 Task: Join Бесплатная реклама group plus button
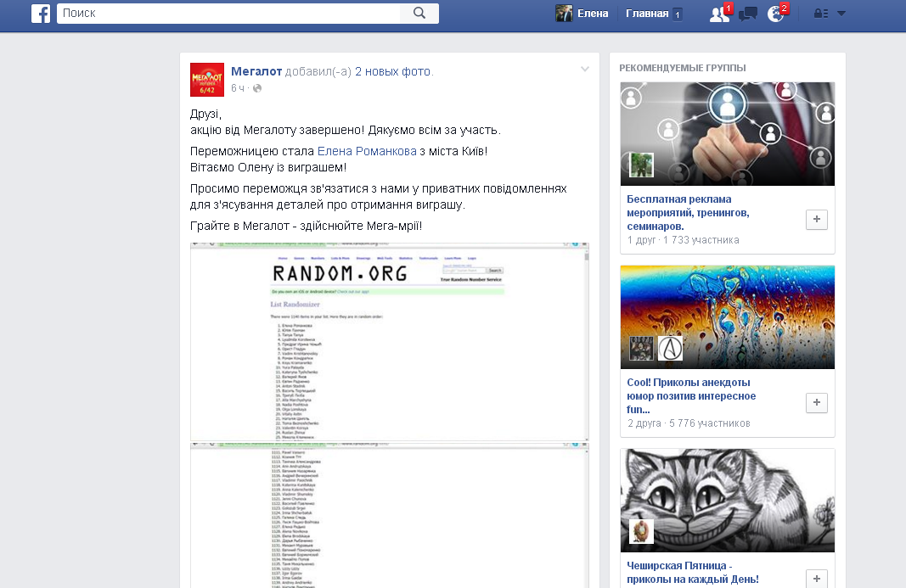817,220
